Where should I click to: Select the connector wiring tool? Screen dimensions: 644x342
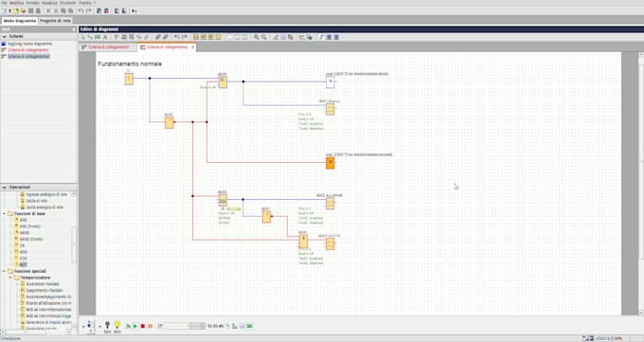(x=90, y=37)
